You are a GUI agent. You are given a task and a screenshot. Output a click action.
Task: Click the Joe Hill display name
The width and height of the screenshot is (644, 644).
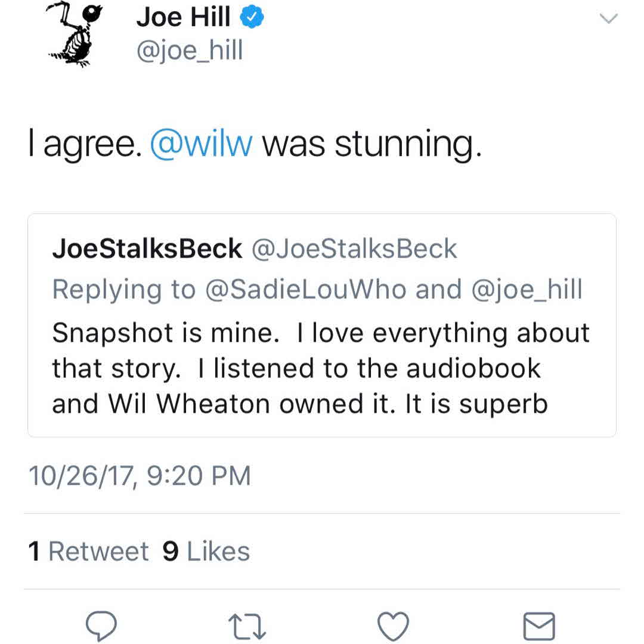183,18
